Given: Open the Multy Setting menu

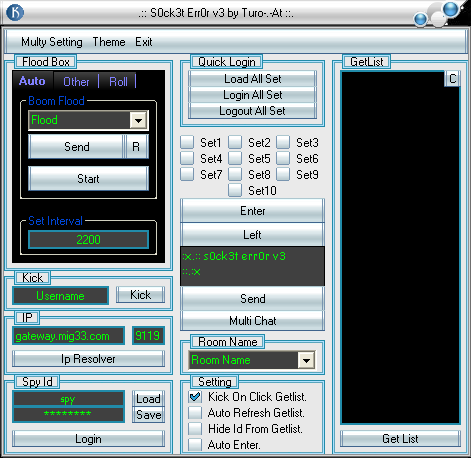Looking at the screenshot, I should [x=52, y=42].
